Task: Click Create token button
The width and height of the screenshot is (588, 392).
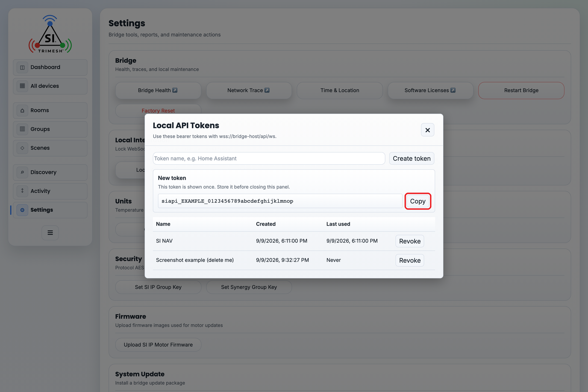Action: point(412,158)
